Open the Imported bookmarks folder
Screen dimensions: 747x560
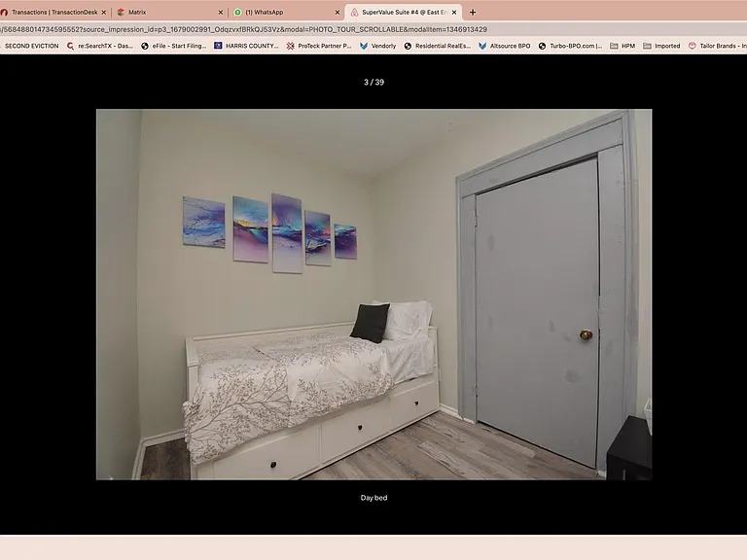(x=661, y=47)
